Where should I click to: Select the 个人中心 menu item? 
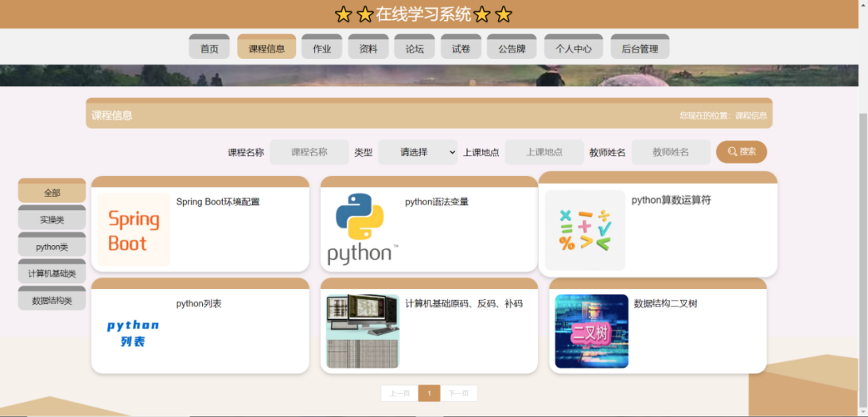click(573, 49)
